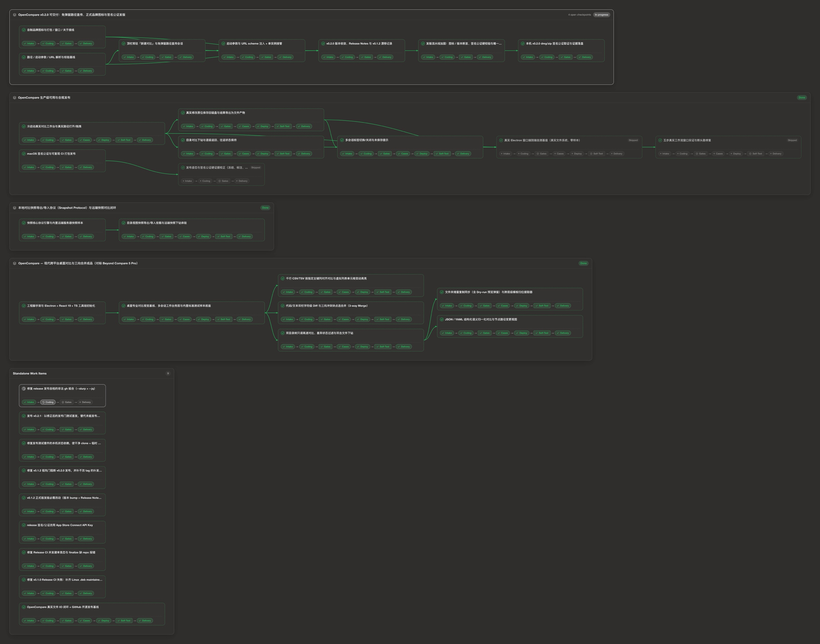The height and width of the screenshot is (644, 820).
Task: Open card 启动参数与 URL scheme 注入 + 单实例接管
Action: point(262,50)
